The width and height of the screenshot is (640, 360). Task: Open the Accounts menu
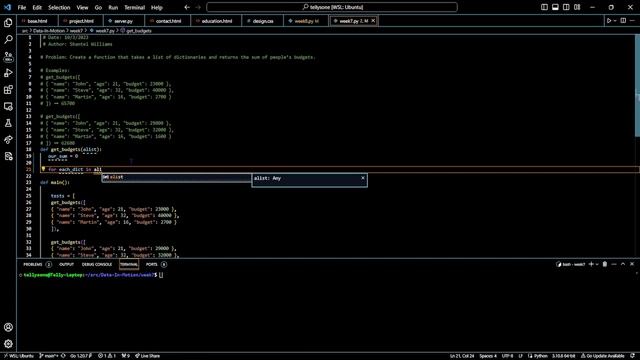pos(8,327)
